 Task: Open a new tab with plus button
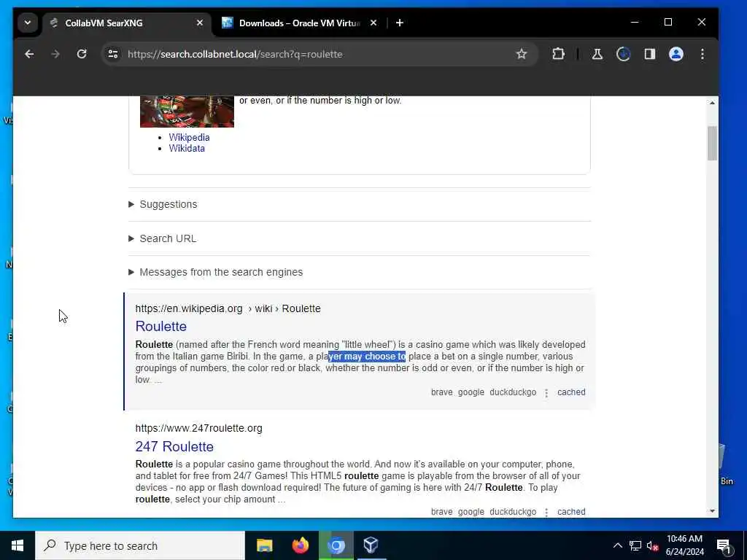click(x=399, y=23)
